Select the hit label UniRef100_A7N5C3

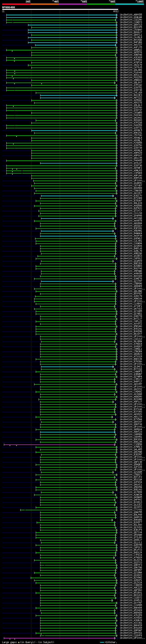tap(131, 447)
